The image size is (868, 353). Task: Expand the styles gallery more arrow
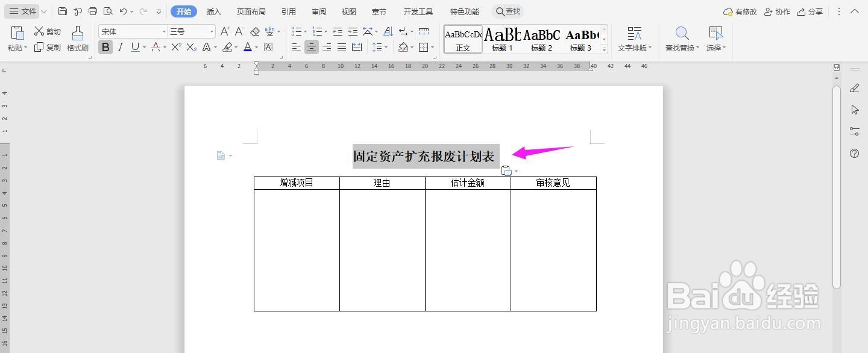tap(605, 49)
